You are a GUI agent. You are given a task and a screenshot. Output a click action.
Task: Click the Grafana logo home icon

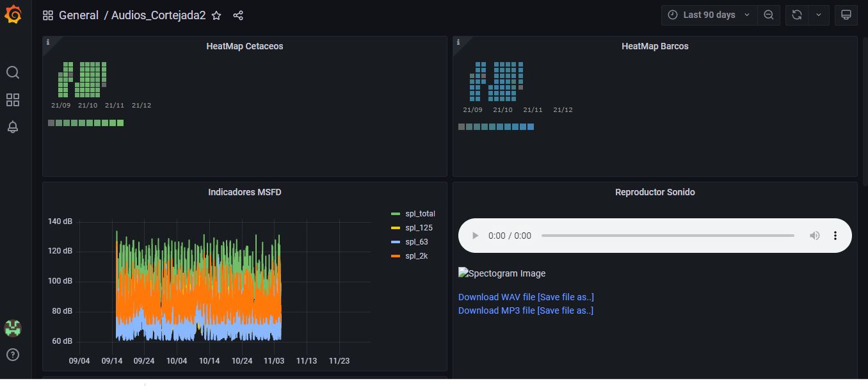coord(13,14)
